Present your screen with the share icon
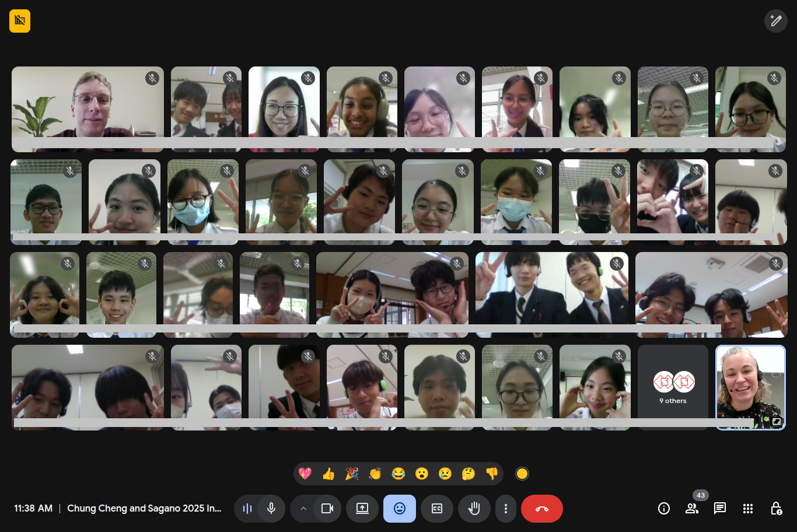Viewport: 797px width, 532px height. tap(362, 509)
